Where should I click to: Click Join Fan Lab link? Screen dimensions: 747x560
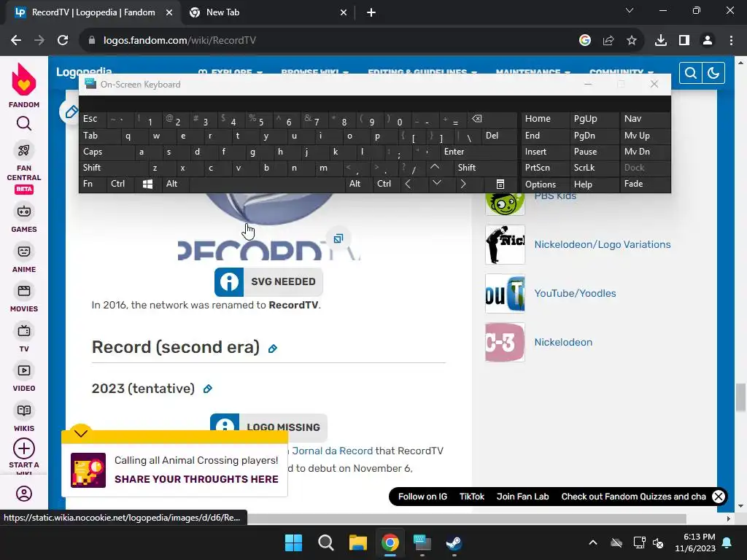[522, 497]
